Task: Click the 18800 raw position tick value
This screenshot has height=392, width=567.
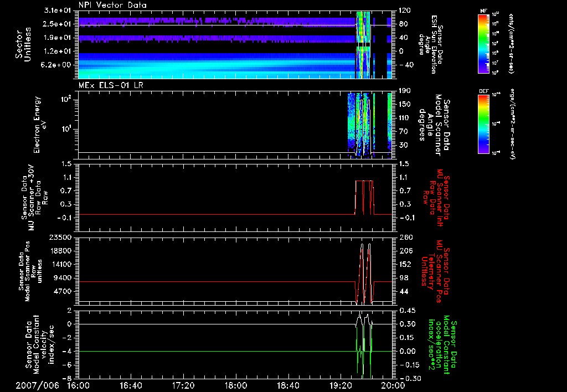Action: coord(61,251)
